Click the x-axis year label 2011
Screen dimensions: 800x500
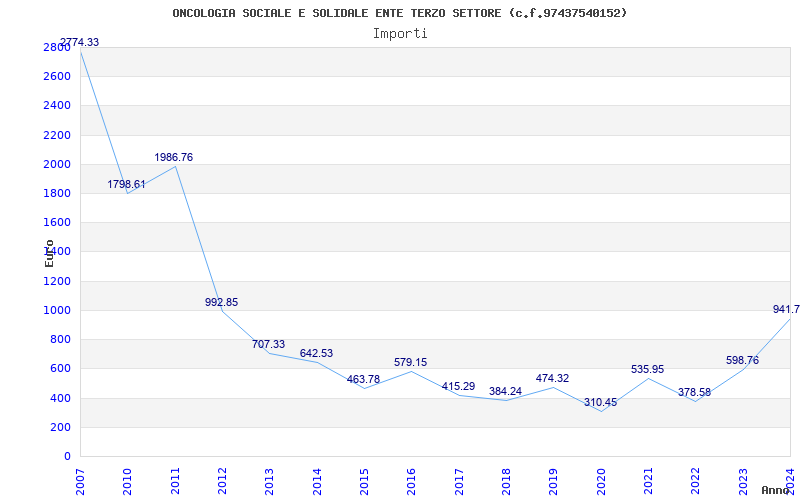(x=175, y=482)
